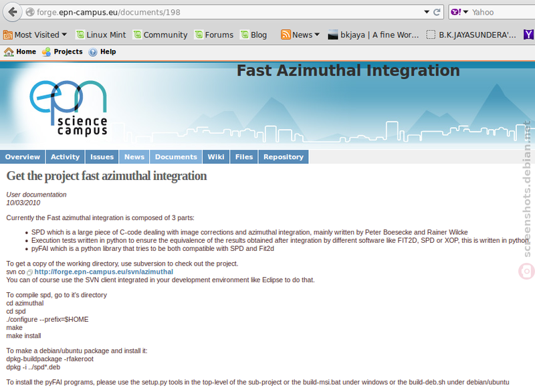Viewport: 535px width, 392px height.
Task: Switch to the Documents tab
Action: click(x=176, y=157)
